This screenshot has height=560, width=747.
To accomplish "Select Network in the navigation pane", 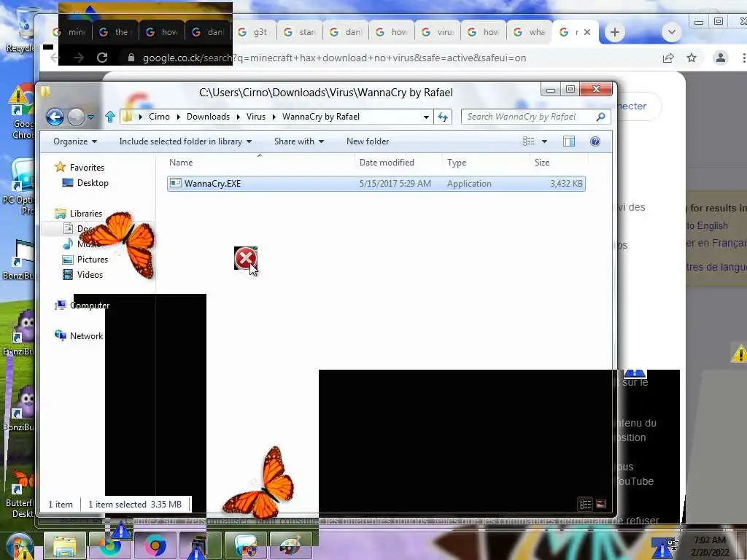I will [x=86, y=335].
